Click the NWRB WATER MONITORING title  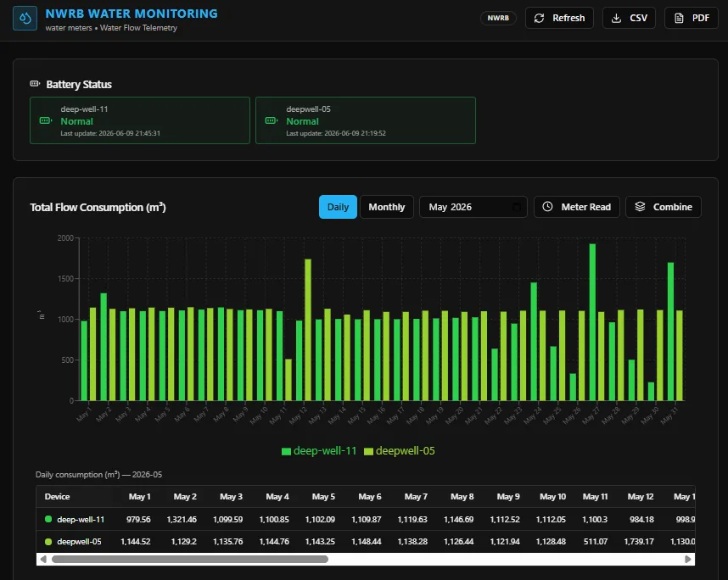point(132,14)
